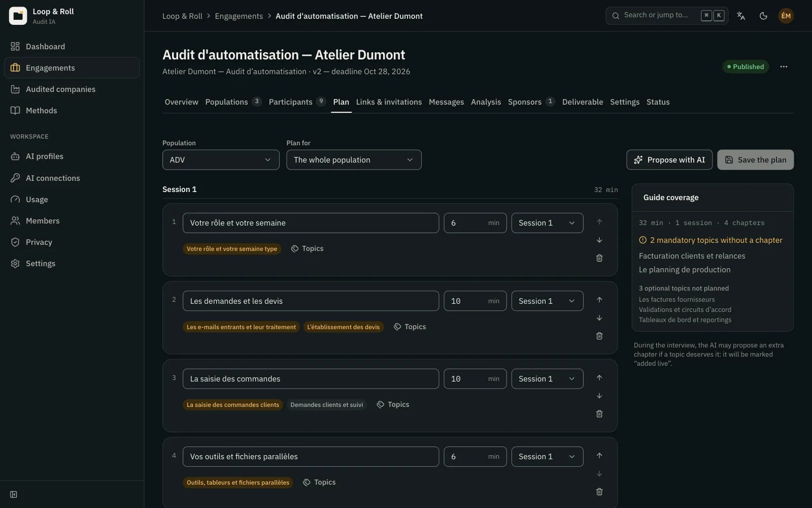
Task: Open the three-dot more options menu
Action: 784,67
